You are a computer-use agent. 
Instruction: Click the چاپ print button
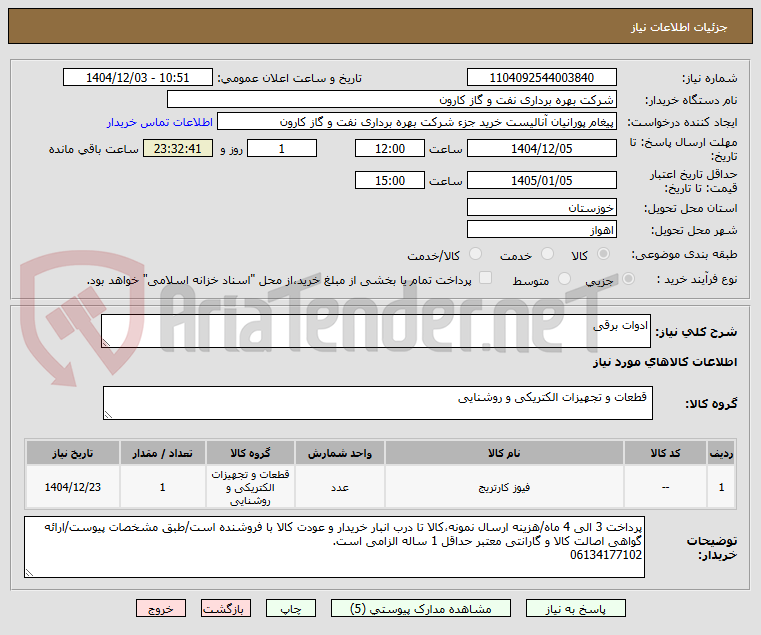point(291,608)
